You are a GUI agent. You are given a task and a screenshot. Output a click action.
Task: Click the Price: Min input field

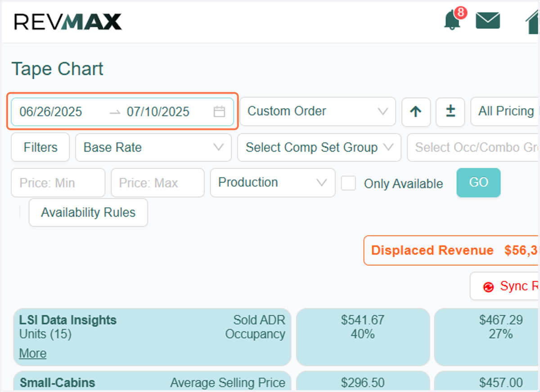pos(58,183)
